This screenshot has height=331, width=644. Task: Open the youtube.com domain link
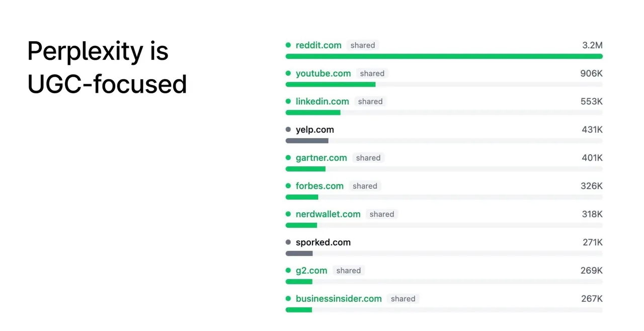click(323, 74)
